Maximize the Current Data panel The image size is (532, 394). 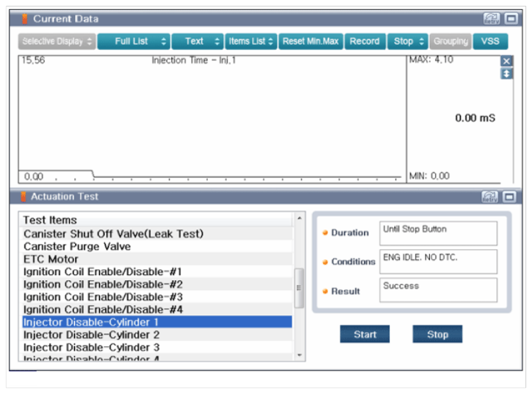click(511, 19)
